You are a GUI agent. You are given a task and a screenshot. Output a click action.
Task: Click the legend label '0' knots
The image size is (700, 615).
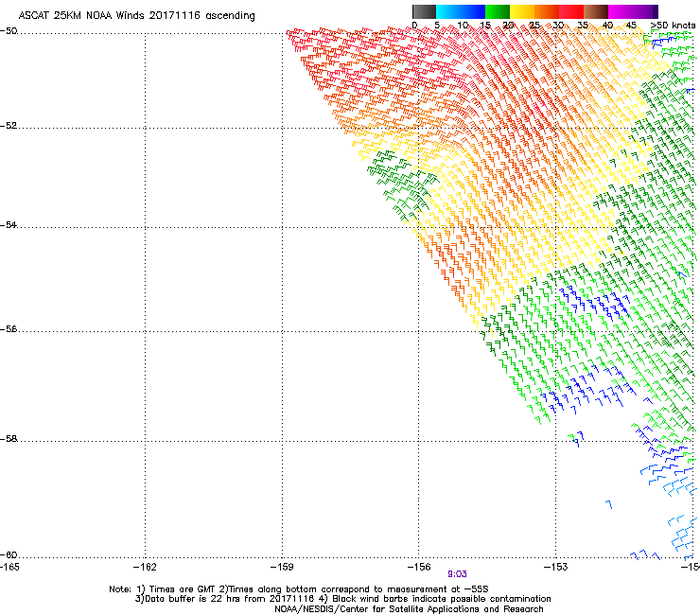point(414,26)
